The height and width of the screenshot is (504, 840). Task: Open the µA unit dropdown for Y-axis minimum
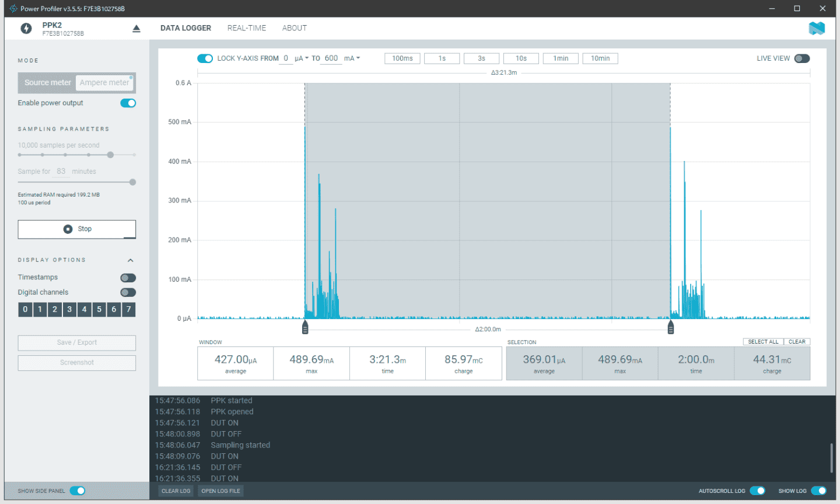(302, 58)
